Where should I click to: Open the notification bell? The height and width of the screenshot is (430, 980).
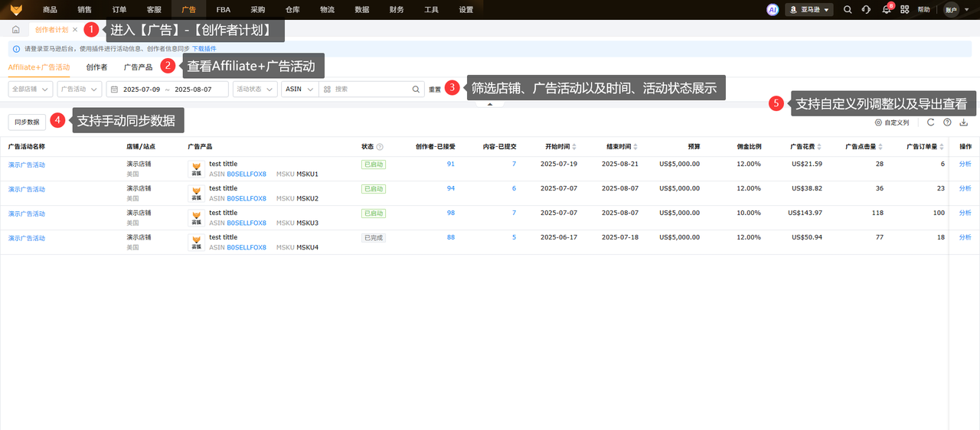pos(886,10)
